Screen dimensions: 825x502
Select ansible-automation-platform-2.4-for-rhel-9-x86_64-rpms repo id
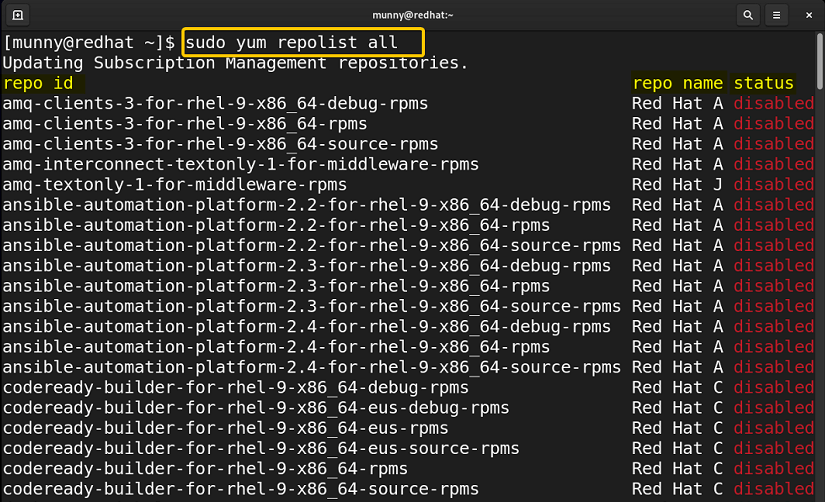pyautogui.click(x=276, y=347)
